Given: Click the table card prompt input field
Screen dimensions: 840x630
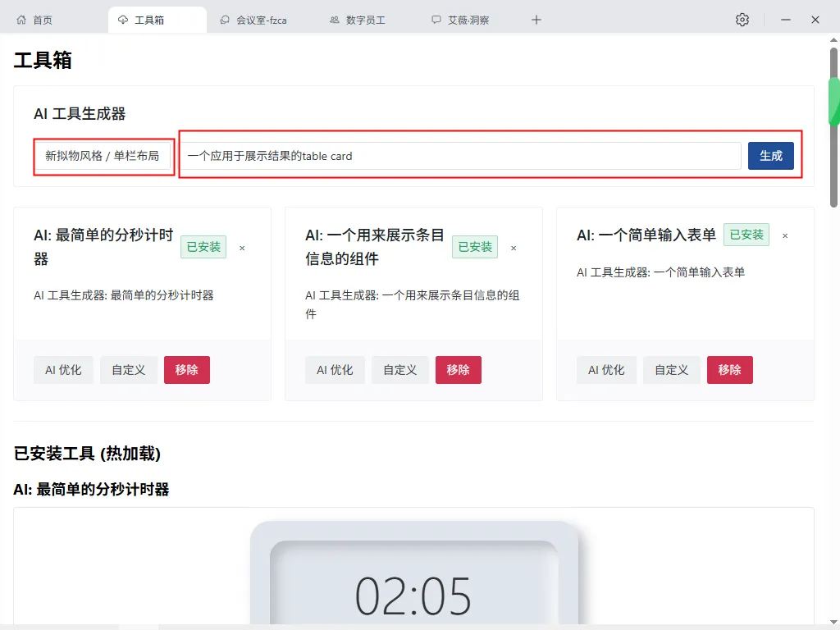Looking at the screenshot, I should coord(459,156).
